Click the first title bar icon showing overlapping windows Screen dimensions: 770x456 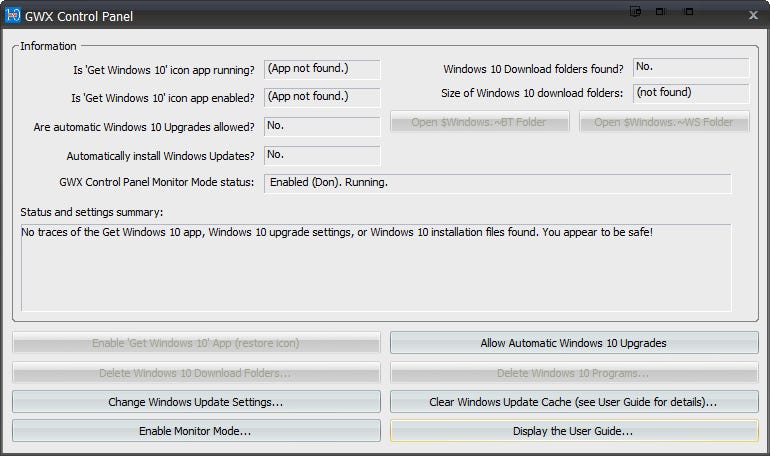pyautogui.click(x=635, y=11)
